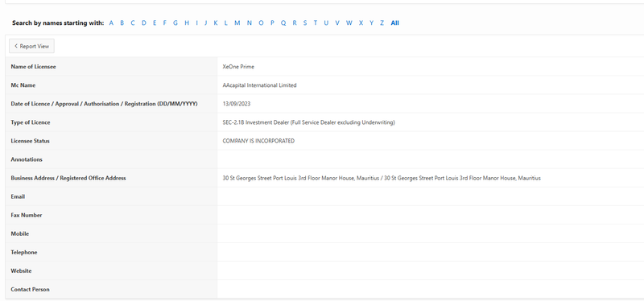Filter names starting with R

pyautogui.click(x=295, y=23)
